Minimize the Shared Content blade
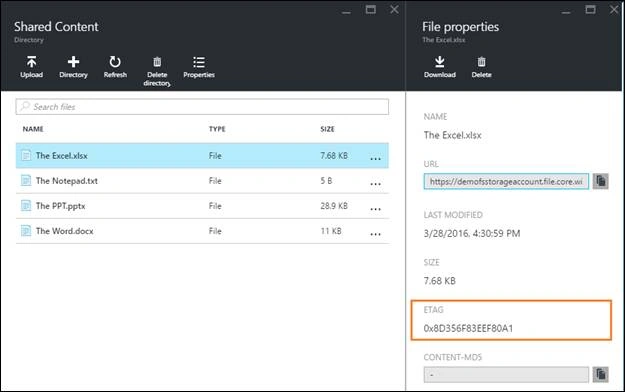The image size is (625, 392). tap(346, 12)
